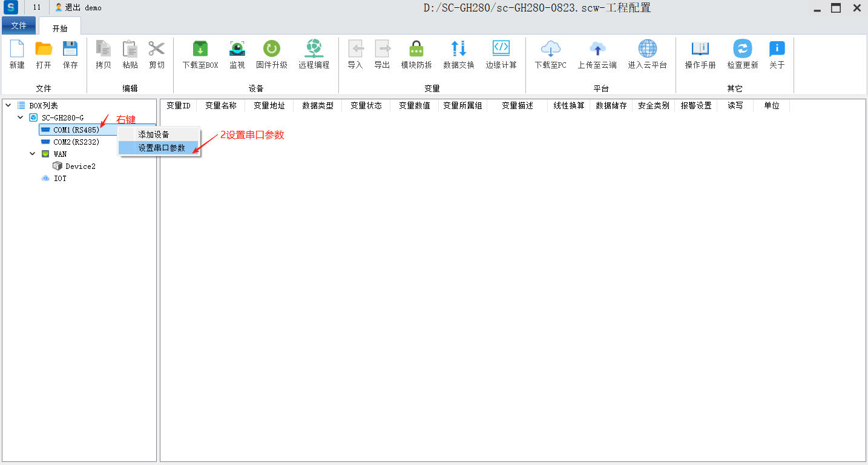
Task: Select COM2(RS232) in the tree
Action: point(76,142)
